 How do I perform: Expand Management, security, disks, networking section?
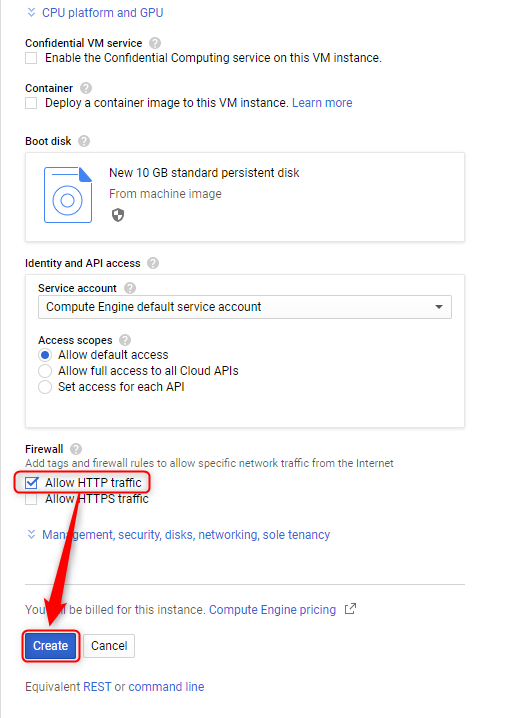[x=179, y=535]
